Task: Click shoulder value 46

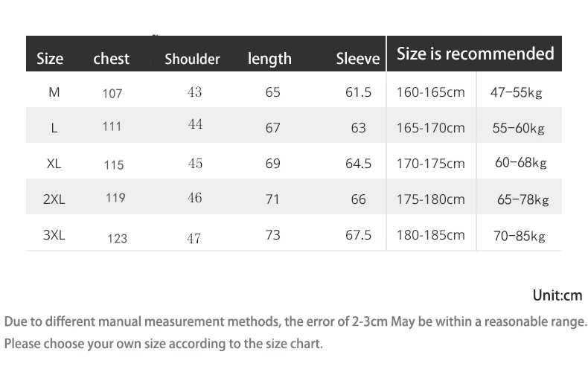Action: coord(194,198)
